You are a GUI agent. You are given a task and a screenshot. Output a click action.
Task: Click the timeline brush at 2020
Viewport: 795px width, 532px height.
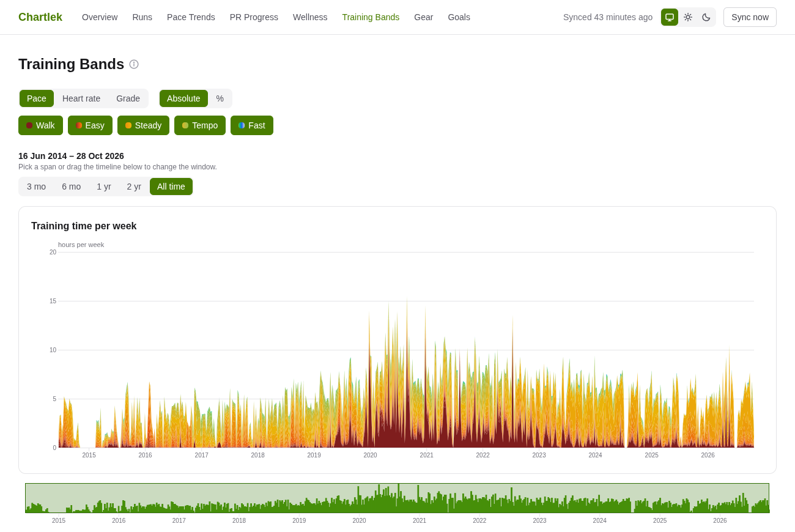tap(360, 498)
